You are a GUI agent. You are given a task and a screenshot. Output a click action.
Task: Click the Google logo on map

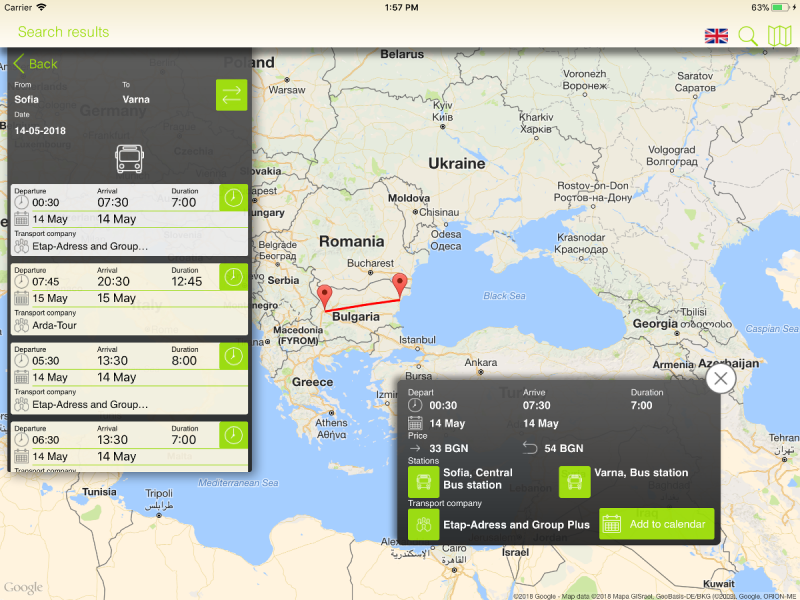click(x=23, y=588)
